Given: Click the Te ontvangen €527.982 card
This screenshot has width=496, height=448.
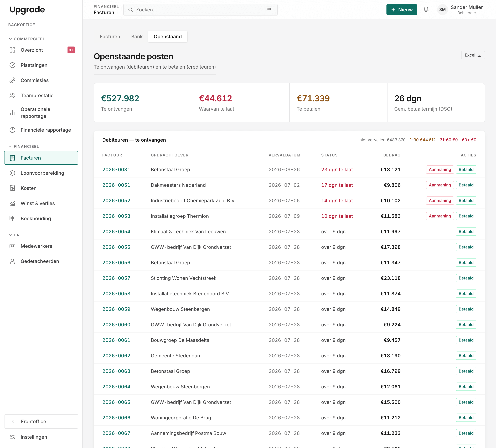Looking at the screenshot, I should [x=143, y=103].
